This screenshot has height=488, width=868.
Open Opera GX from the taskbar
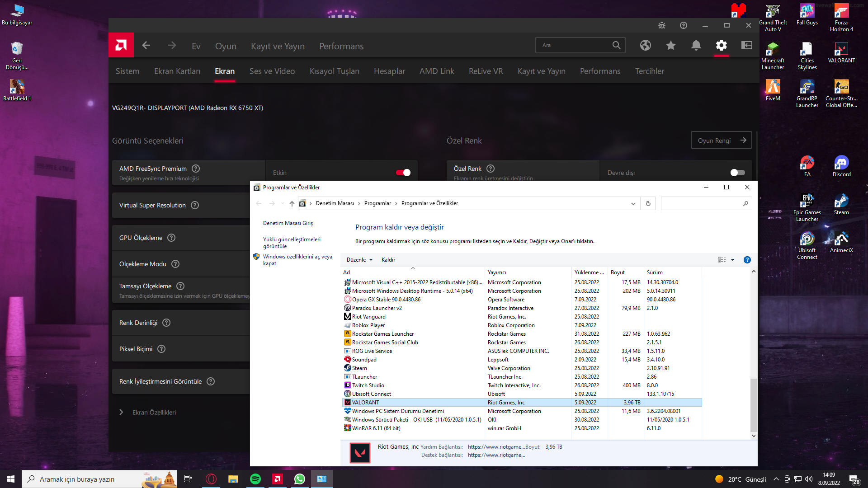(x=211, y=479)
